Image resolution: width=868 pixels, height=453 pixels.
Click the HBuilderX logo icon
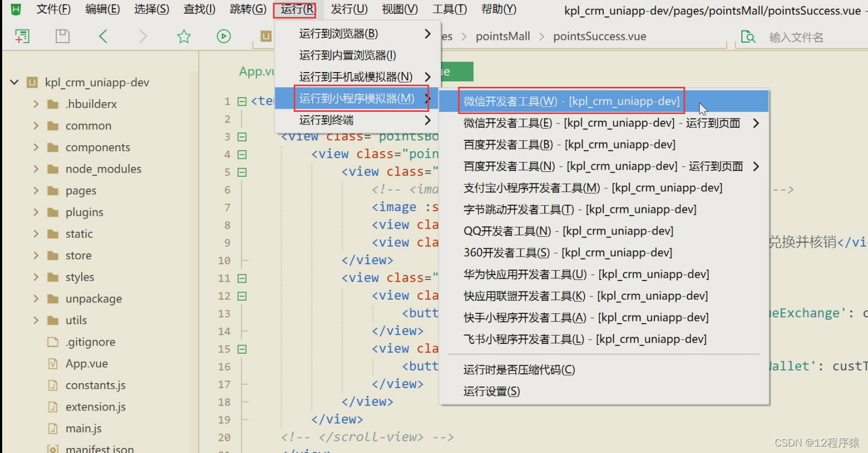tap(16, 9)
